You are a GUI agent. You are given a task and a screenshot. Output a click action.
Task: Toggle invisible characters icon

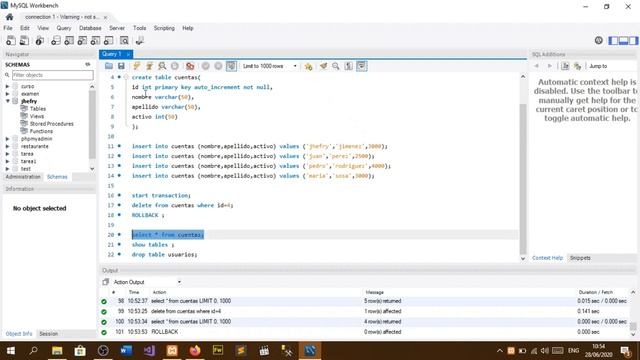click(x=349, y=66)
